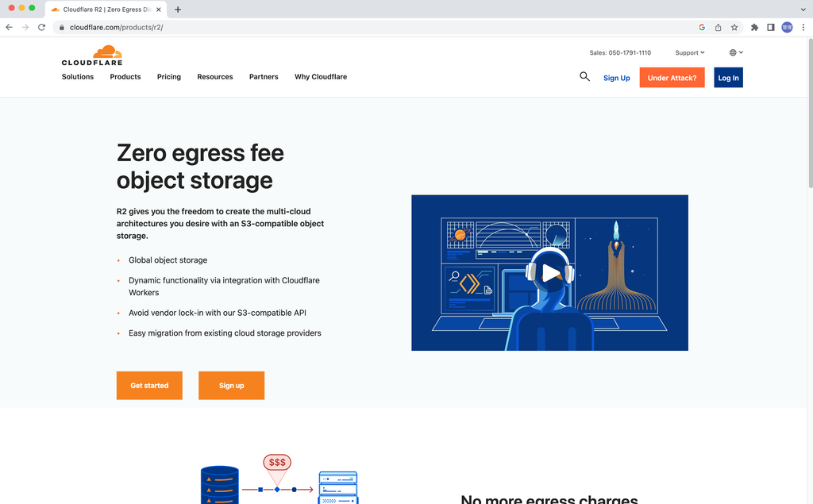Image resolution: width=813 pixels, height=504 pixels.
Task: Play the R2 promotional video
Action: point(549,273)
